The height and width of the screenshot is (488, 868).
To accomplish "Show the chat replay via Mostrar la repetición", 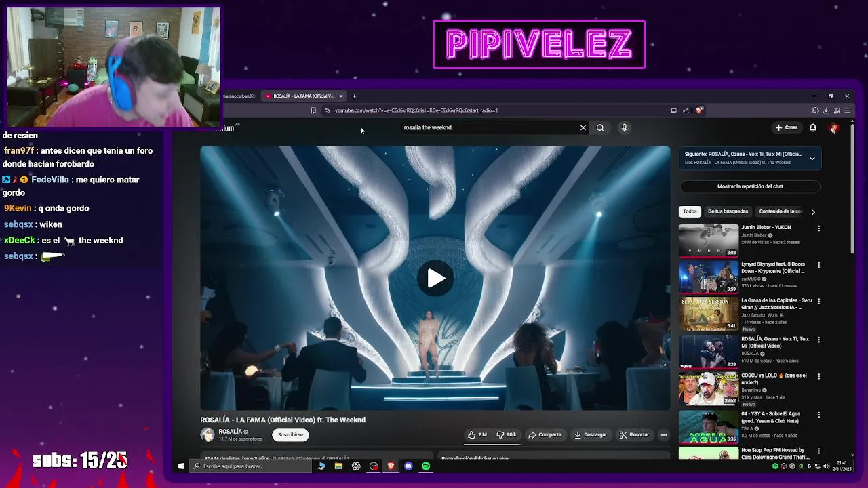I will [x=750, y=186].
